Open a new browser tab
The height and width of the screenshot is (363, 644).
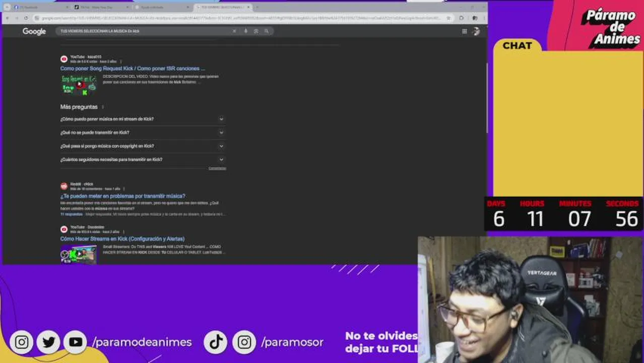pyautogui.click(x=257, y=7)
